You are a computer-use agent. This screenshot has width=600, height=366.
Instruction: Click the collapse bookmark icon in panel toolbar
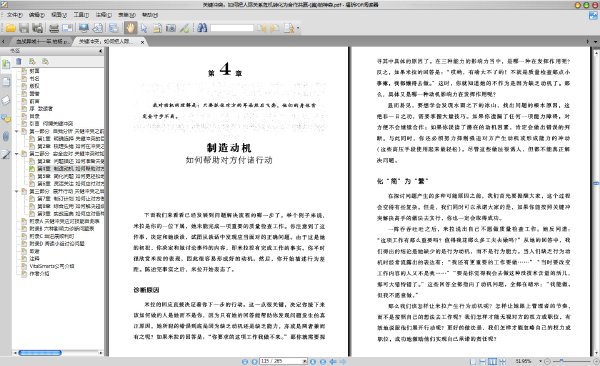click(x=46, y=61)
